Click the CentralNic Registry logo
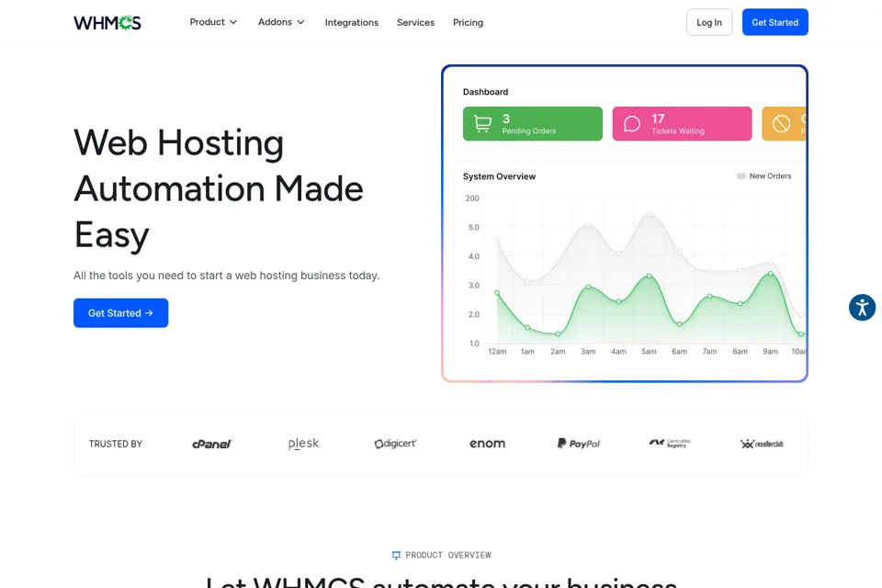 pyautogui.click(x=670, y=444)
